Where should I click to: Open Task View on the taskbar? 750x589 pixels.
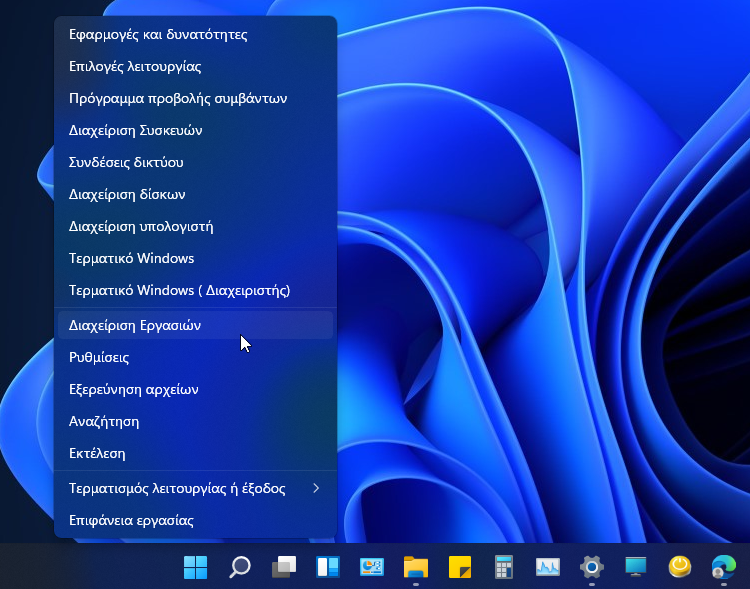tap(284, 567)
